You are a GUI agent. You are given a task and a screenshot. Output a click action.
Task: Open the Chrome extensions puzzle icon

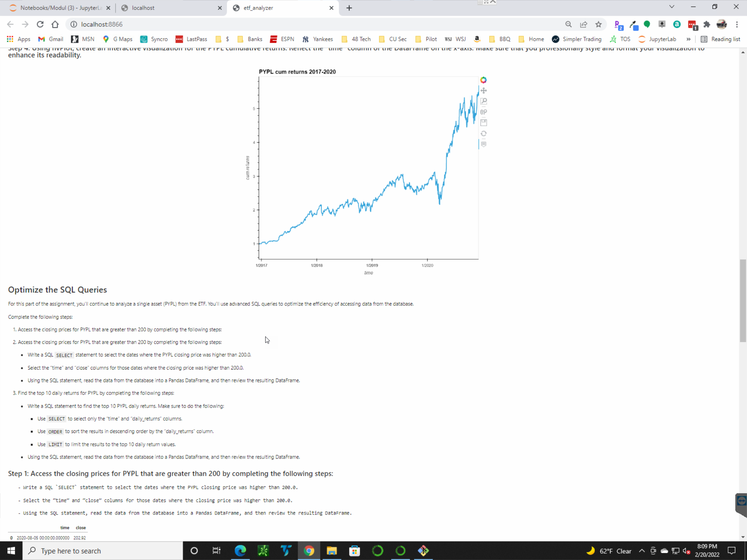point(706,25)
